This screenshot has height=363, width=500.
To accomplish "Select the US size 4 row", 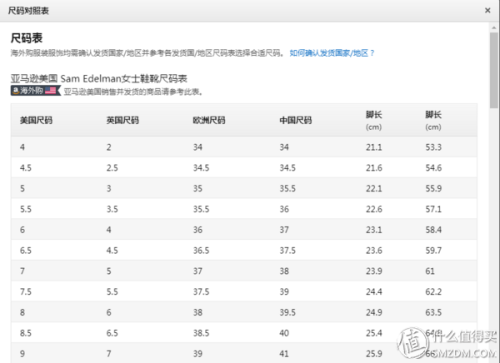I will [244, 147].
